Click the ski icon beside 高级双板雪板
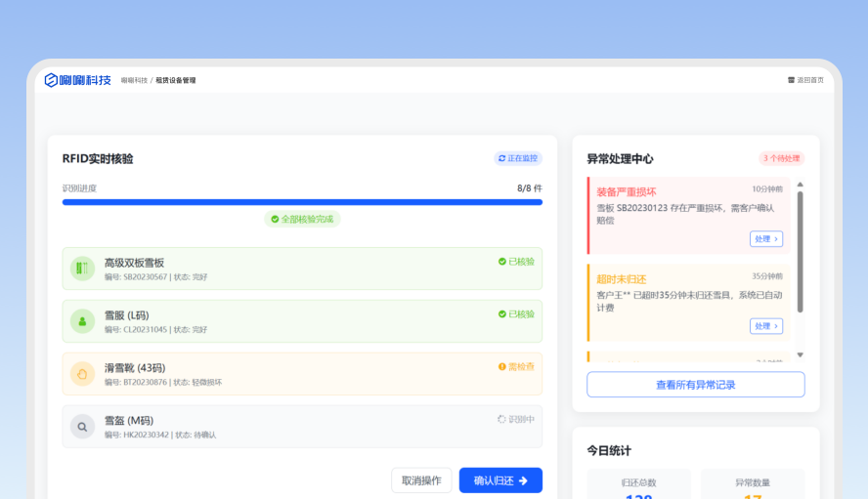Screen dimensions: 868x499 click(x=82, y=269)
